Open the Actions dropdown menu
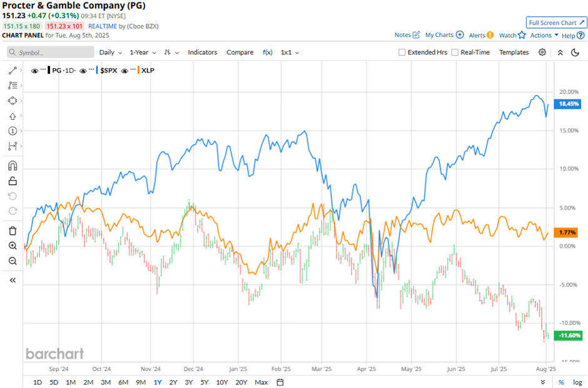Viewport: 588px width, 388px height. (x=544, y=35)
